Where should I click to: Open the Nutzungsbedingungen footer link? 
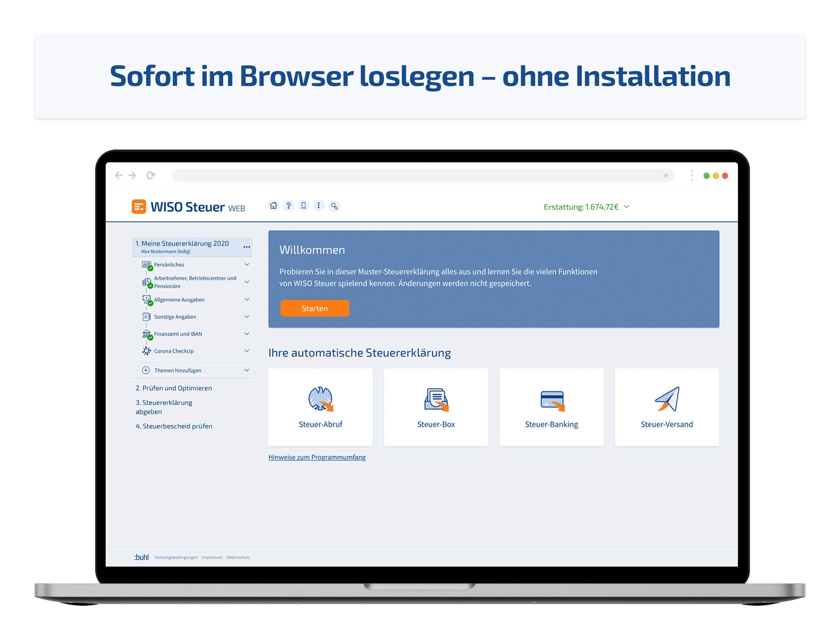pos(176,557)
